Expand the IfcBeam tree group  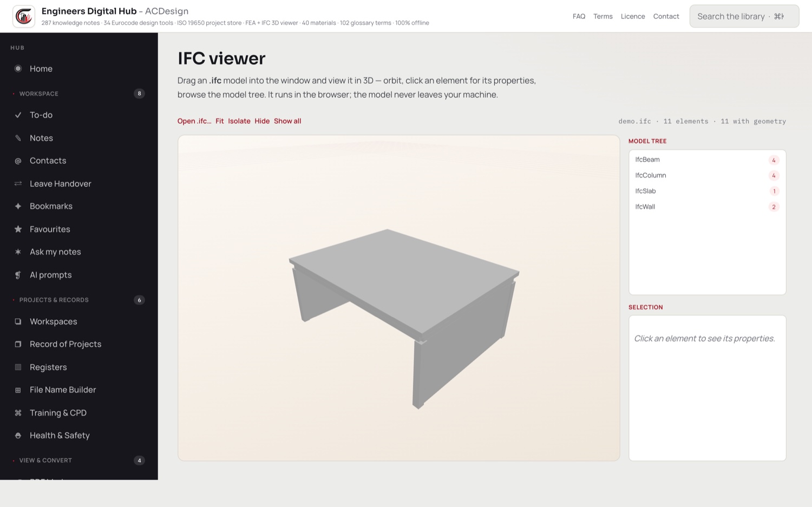tap(707, 160)
